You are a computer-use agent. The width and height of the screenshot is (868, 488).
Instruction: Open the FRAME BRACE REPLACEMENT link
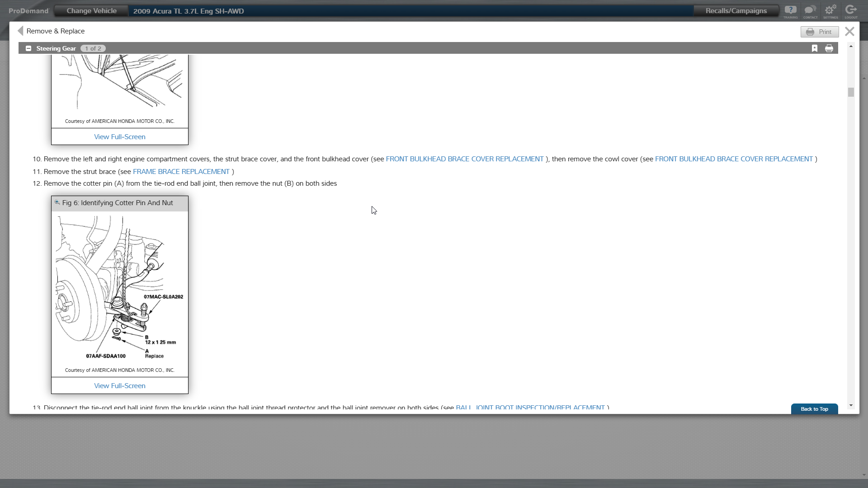coord(181,172)
